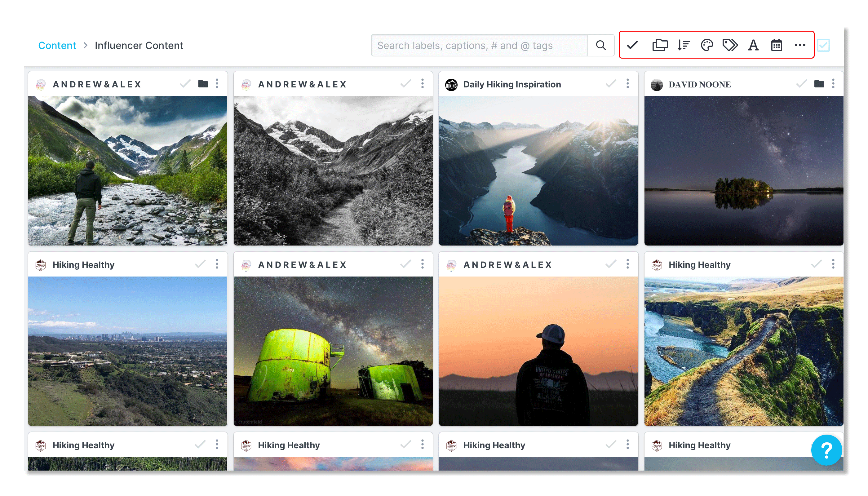Toggle checkmark on David Noone card
This screenshot has width=868, height=496.
point(801,83)
